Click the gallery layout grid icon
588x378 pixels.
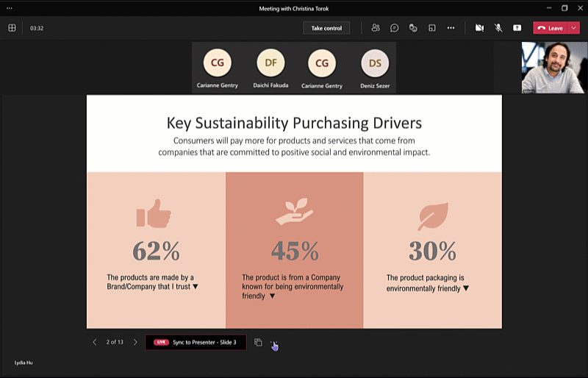click(x=12, y=28)
